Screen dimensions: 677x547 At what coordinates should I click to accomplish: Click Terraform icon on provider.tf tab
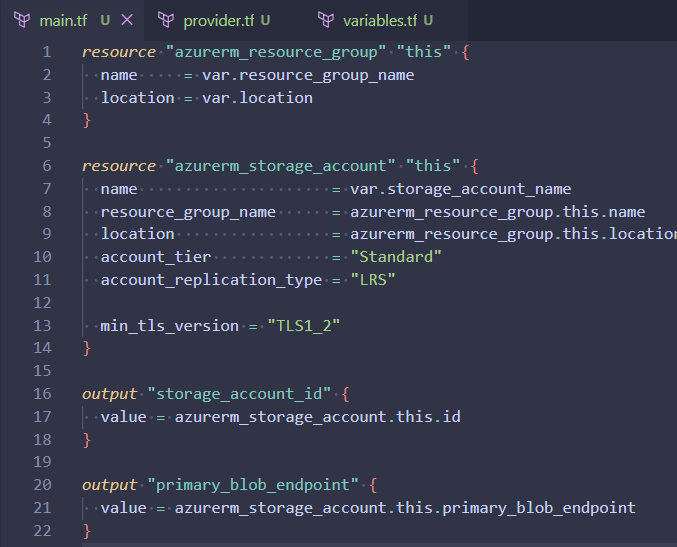coord(166,20)
